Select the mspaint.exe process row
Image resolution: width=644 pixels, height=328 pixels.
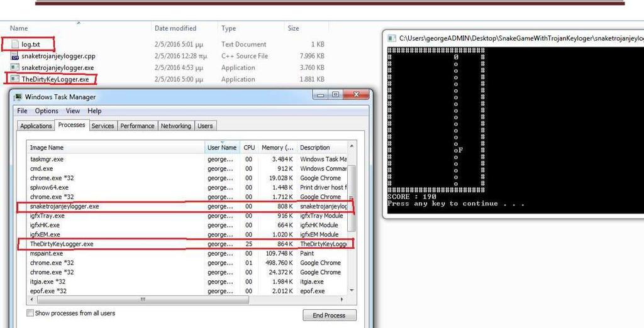(187, 253)
